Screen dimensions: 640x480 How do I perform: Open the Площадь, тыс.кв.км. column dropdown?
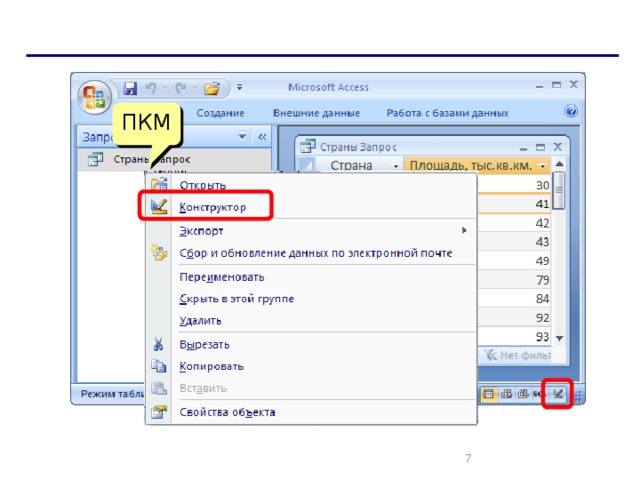pyautogui.click(x=542, y=166)
